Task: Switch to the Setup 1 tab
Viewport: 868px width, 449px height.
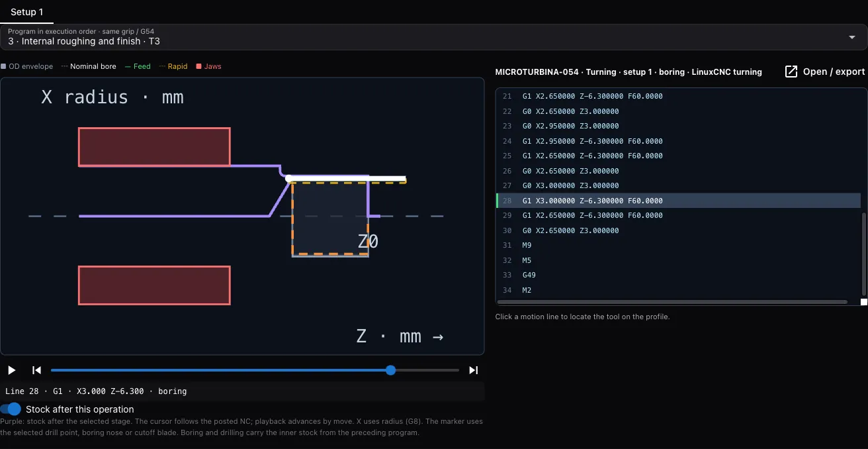Action: pos(27,12)
